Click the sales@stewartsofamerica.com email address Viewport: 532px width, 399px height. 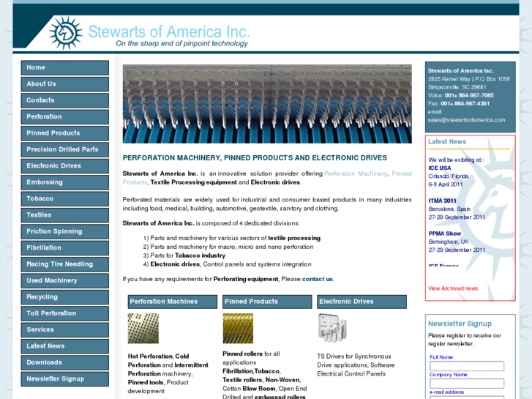coord(467,120)
